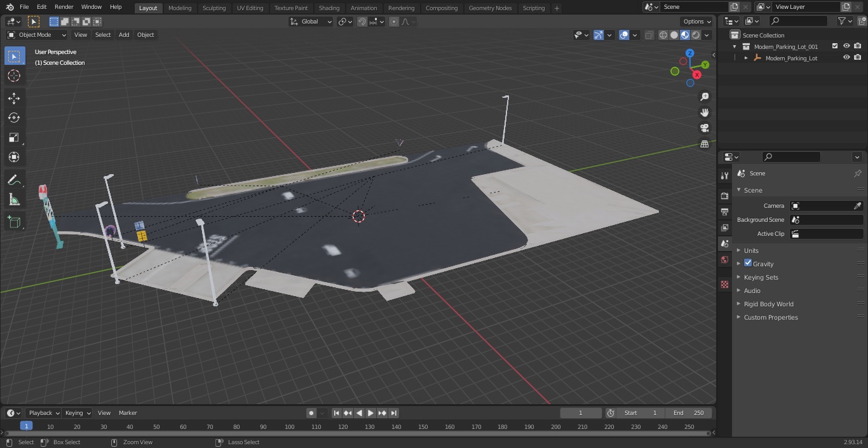
Task: Hide Modern_Parking_Lot_001 collection in viewport
Action: point(846,46)
